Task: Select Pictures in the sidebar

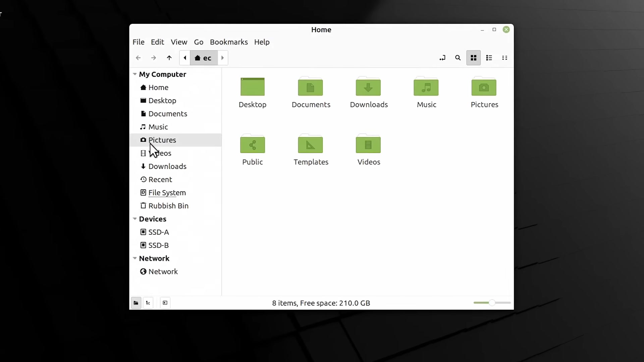Action: [x=175, y=140]
